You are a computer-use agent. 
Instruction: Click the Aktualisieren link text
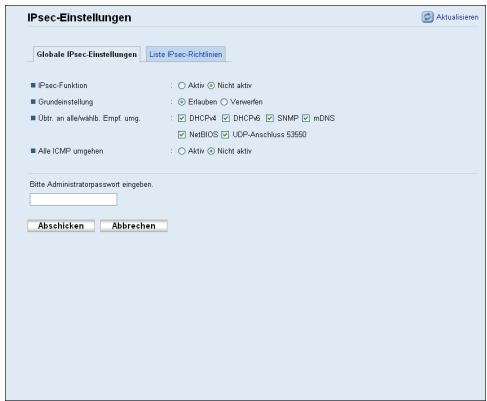[x=457, y=17]
